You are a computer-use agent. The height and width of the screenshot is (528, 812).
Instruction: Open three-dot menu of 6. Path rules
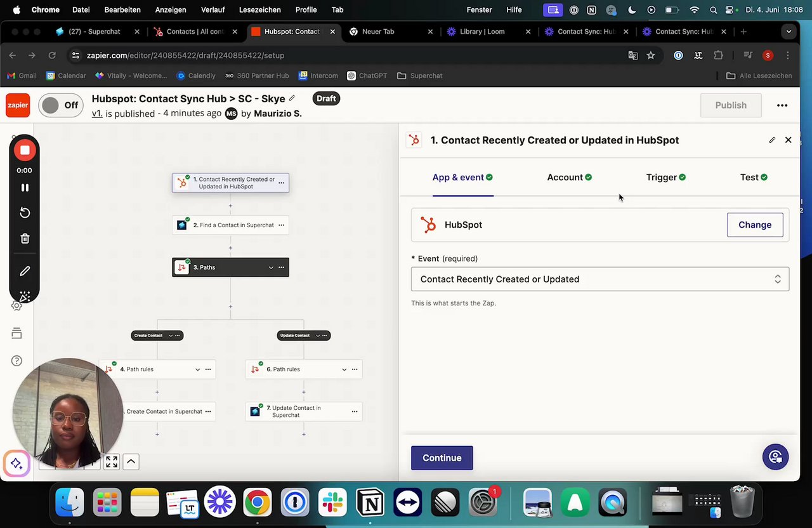(x=355, y=369)
